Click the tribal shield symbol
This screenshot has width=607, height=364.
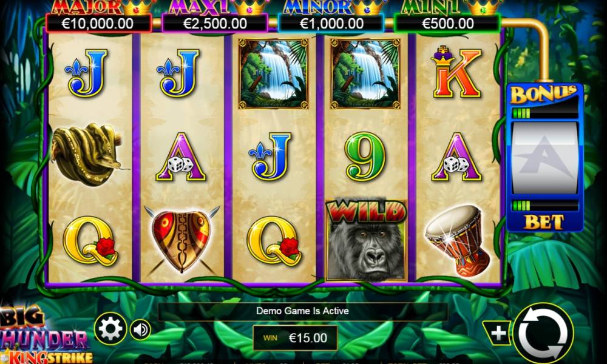click(x=182, y=241)
